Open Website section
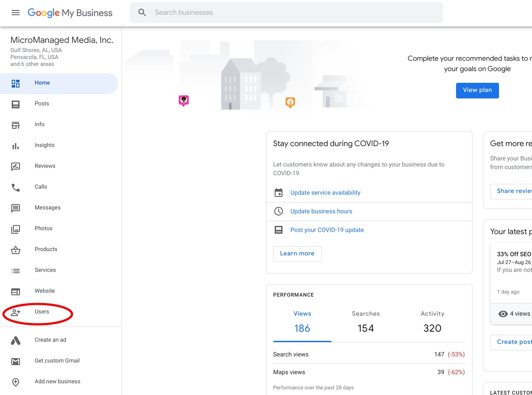 click(59, 291)
